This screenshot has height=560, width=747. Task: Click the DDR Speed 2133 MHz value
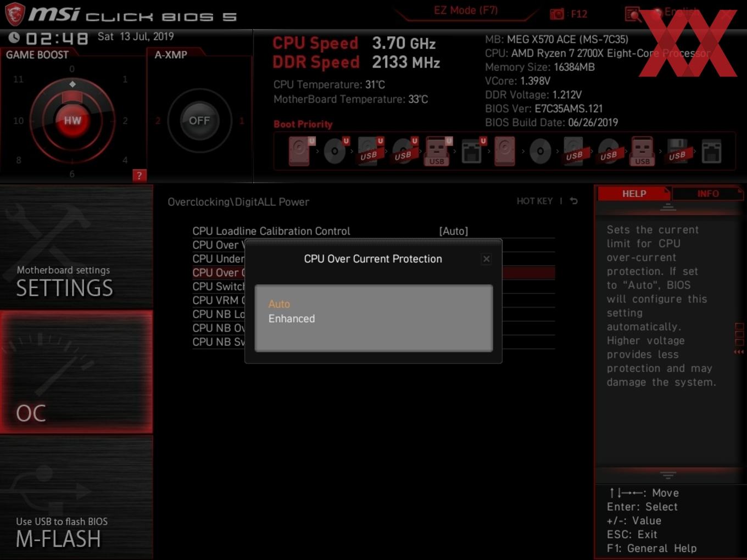pyautogui.click(x=406, y=62)
